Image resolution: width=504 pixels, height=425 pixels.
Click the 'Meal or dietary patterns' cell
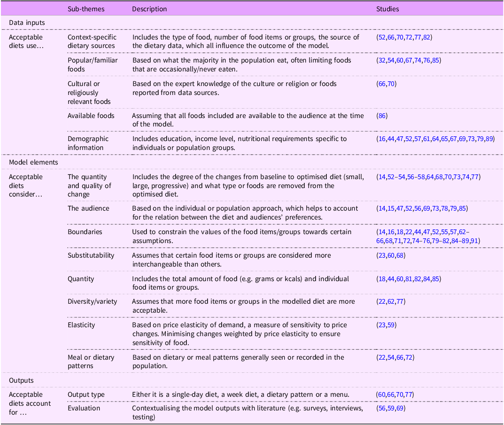click(91, 362)
